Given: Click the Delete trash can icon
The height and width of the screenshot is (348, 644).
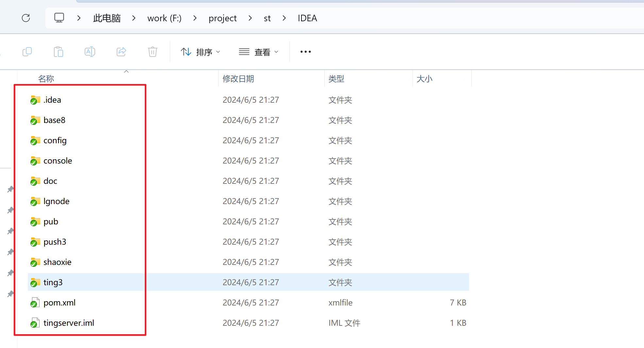Looking at the screenshot, I should tap(153, 52).
